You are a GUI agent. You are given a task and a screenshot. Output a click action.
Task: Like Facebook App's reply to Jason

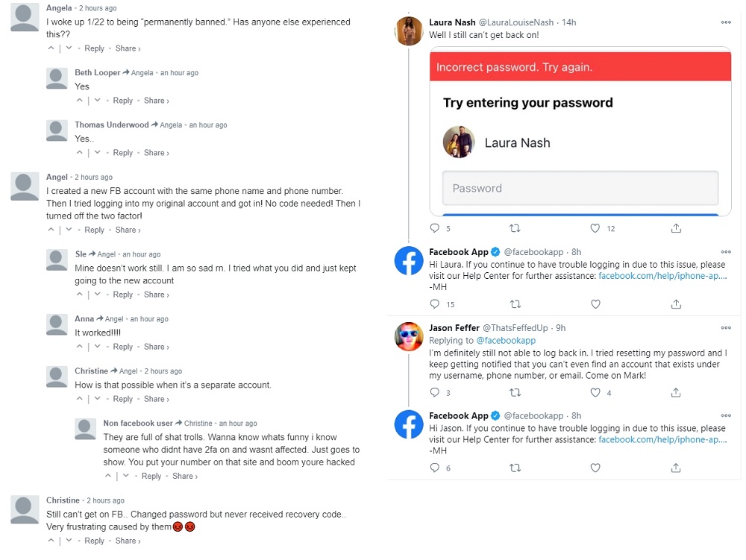coord(595,468)
